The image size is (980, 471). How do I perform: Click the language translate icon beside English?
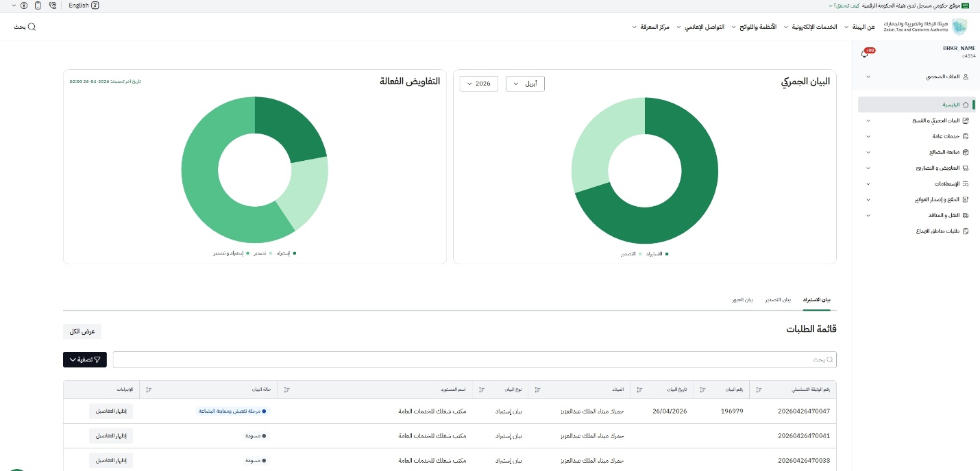[x=95, y=5]
